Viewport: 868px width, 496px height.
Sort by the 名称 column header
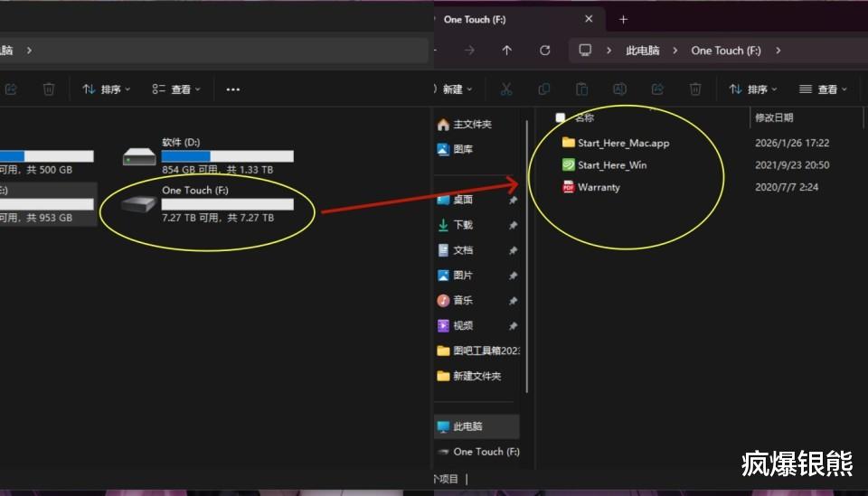click(x=585, y=117)
